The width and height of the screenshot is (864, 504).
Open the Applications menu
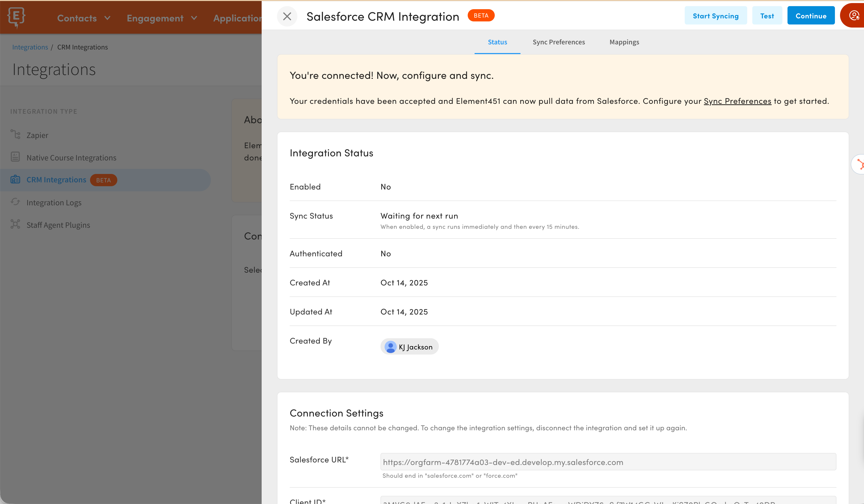237,18
